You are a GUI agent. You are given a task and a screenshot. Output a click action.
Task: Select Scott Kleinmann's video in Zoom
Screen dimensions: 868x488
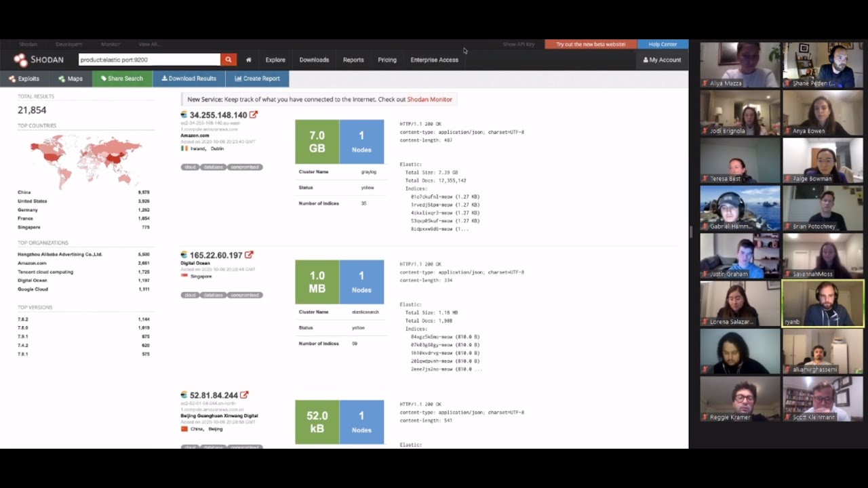click(x=823, y=399)
